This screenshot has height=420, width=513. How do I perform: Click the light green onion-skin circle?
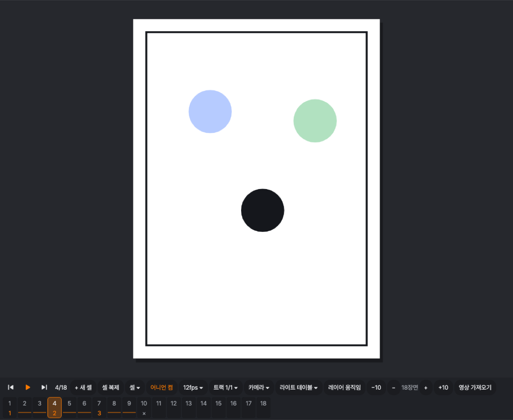point(315,121)
